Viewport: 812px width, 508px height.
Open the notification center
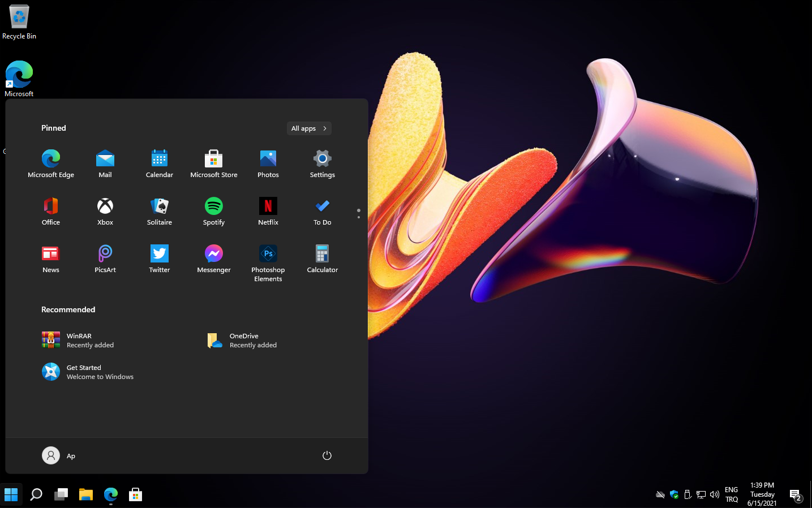[x=796, y=496]
